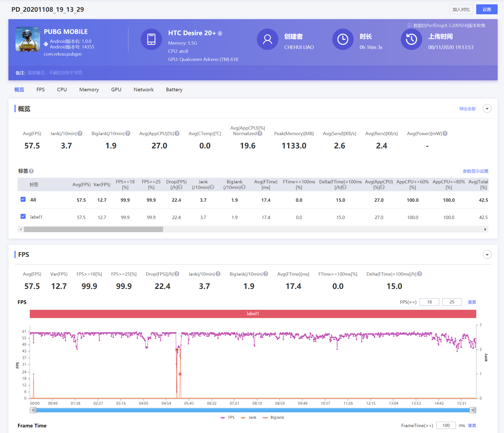
Task: Switch to the Memory tab
Action: tap(89, 90)
